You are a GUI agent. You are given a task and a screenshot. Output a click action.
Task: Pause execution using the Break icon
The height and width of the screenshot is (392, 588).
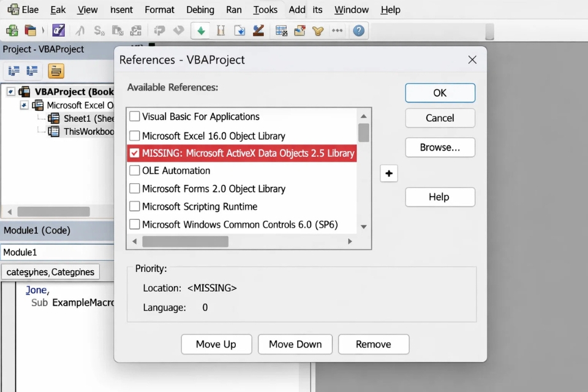(220, 30)
